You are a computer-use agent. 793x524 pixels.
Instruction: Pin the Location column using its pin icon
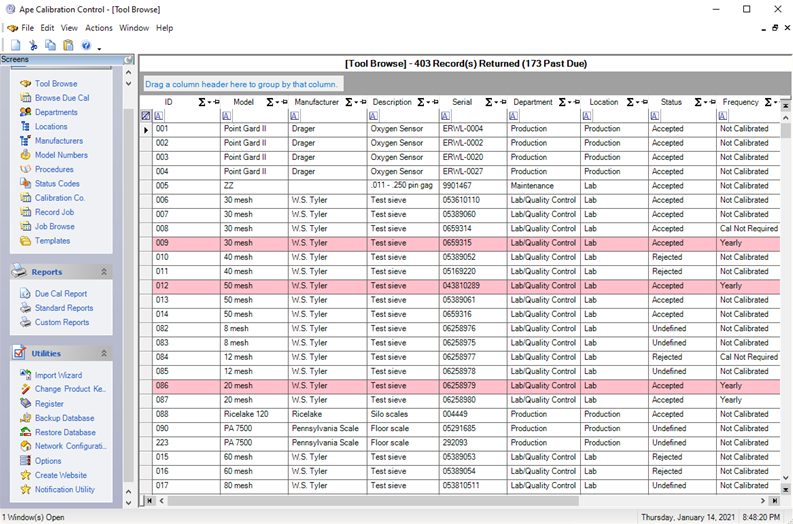645,102
